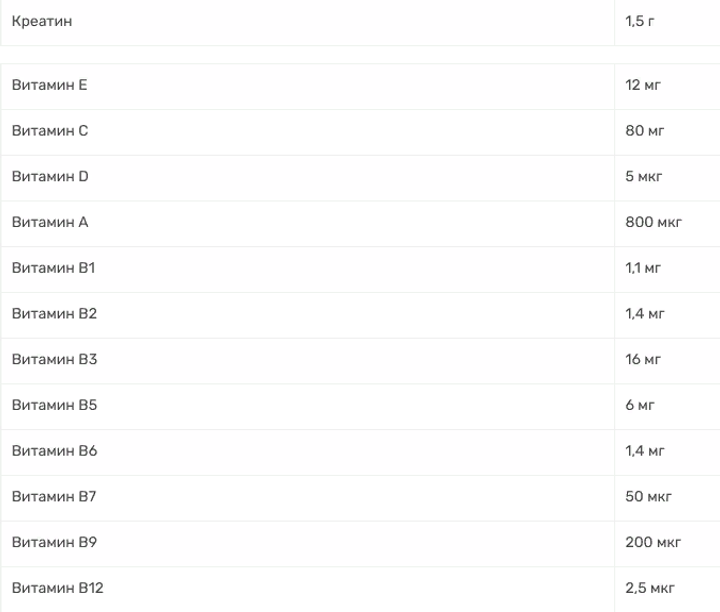Screen dimensions: 720x612
Task: Select the Витамин D label
Action: (x=50, y=177)
